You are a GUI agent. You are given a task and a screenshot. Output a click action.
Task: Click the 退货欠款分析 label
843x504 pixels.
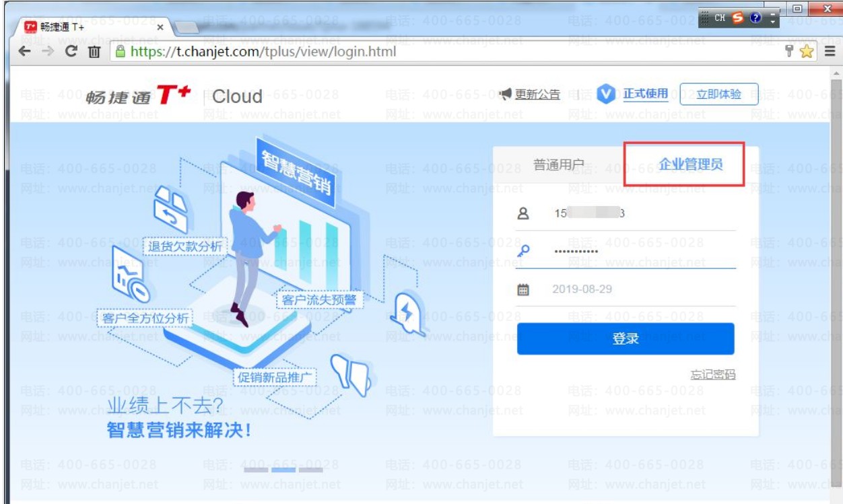coord(185,246)
